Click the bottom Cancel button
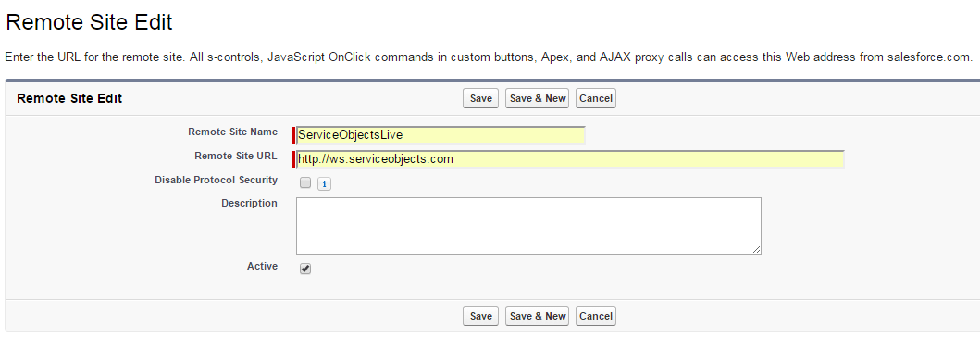Image resolution: width=980 pixels, height=352 pixels. (596, 316)
